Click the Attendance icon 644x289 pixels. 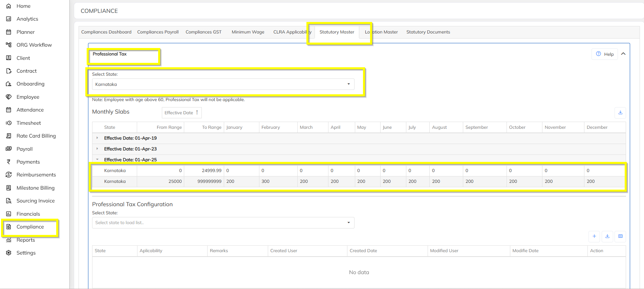click(9, 110)
